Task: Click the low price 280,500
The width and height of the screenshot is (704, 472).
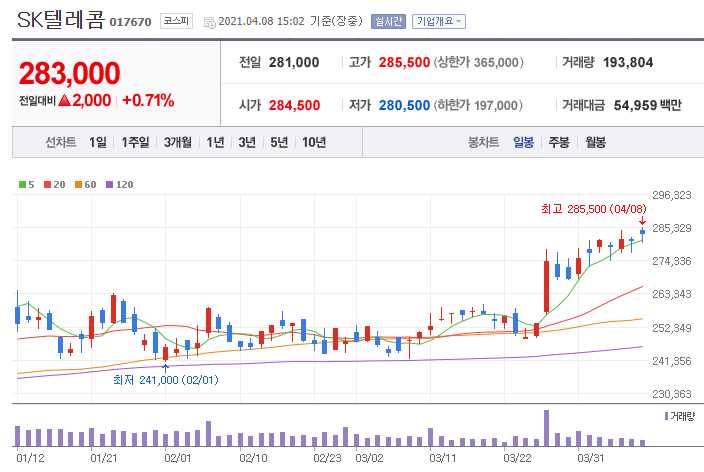Action: pyautogui.click(x=404, y=106)
